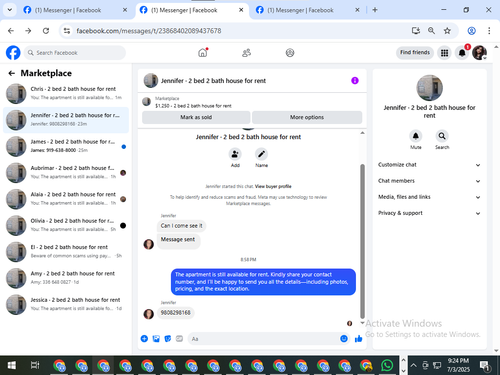Open the Friends icon in top navigation
Screen dimensions: 500x375
(246, 53)
